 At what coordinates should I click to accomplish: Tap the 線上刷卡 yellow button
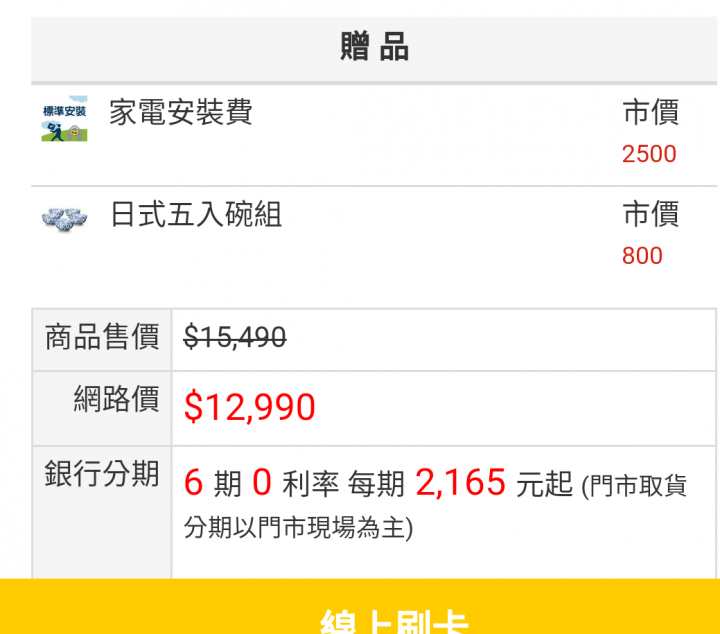(x=360, y=607)
